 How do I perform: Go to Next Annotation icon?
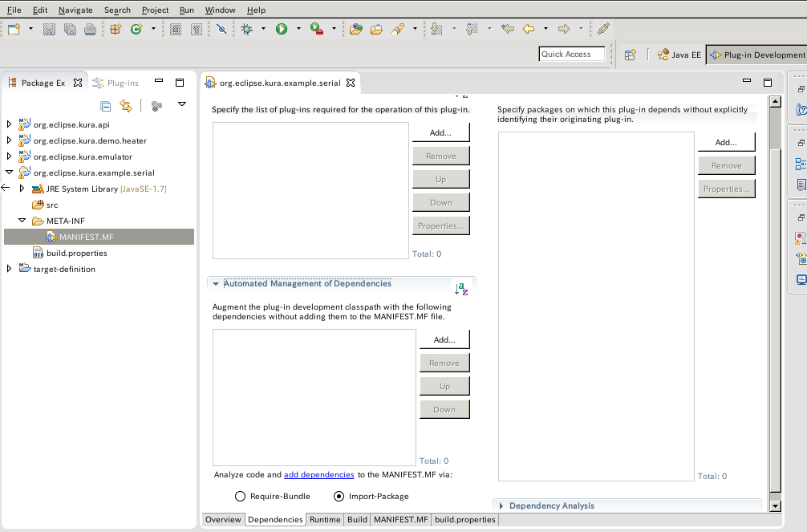click(x=436, y=29)
